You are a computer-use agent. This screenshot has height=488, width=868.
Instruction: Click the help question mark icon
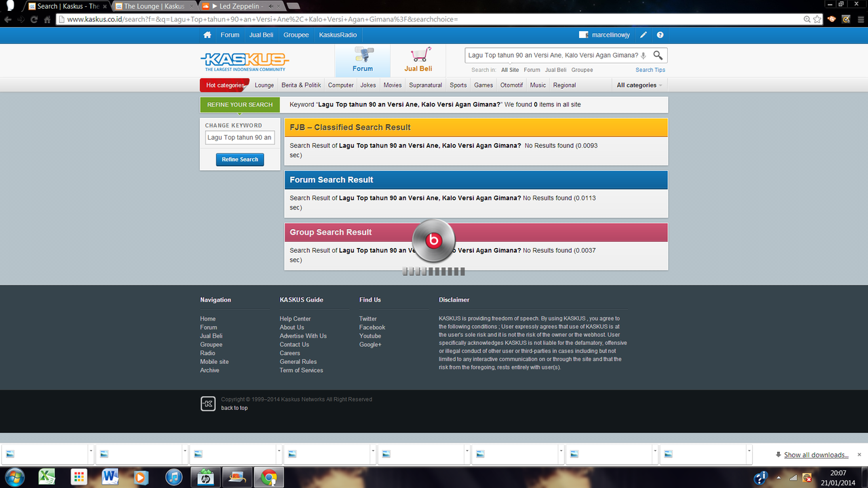click(660, 35)
